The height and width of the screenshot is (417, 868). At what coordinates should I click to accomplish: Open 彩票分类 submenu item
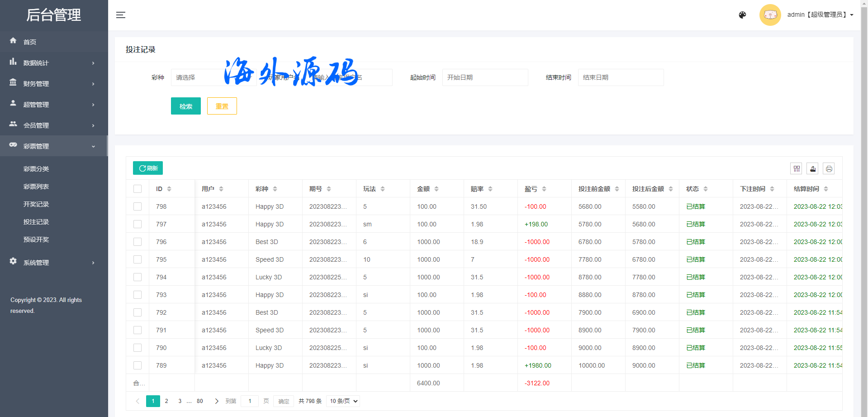(36, 169)
